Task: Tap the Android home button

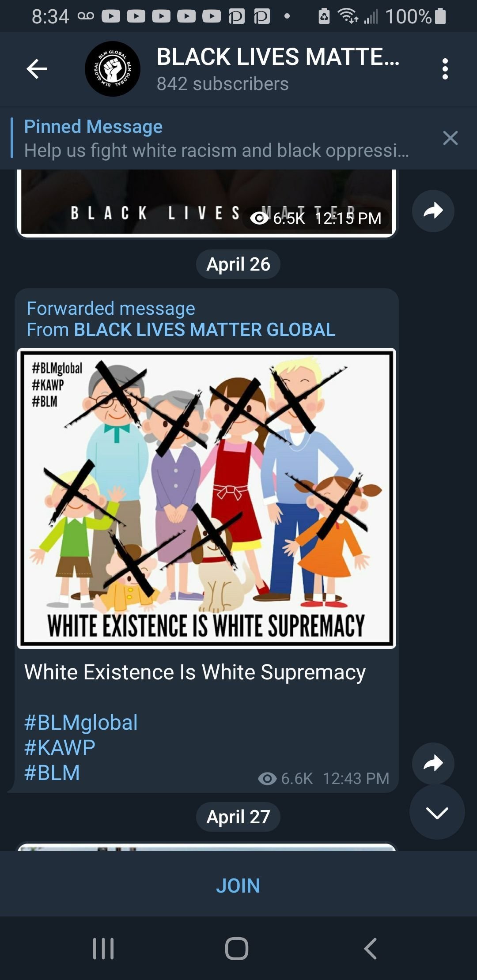Action: (237, 948)
